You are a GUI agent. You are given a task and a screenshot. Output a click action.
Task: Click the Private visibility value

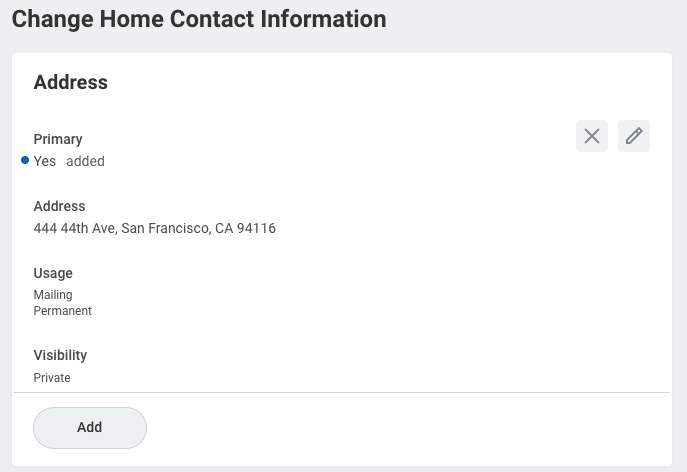(x=52, y=378)
